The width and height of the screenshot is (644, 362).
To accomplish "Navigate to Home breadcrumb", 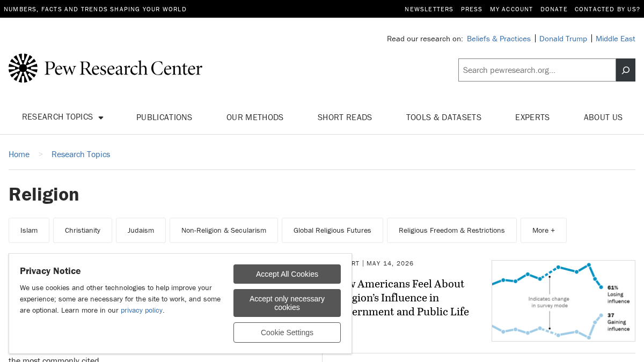I will (19, 154).
